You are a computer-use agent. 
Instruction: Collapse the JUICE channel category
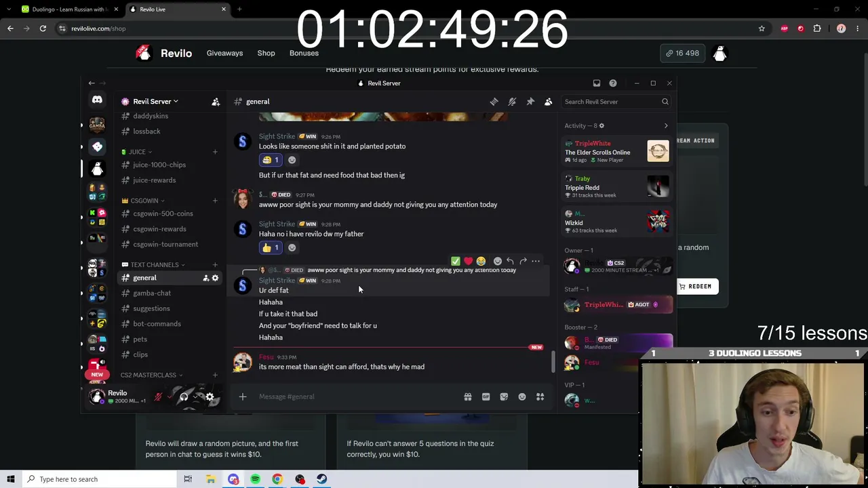[x=141, y=152]
